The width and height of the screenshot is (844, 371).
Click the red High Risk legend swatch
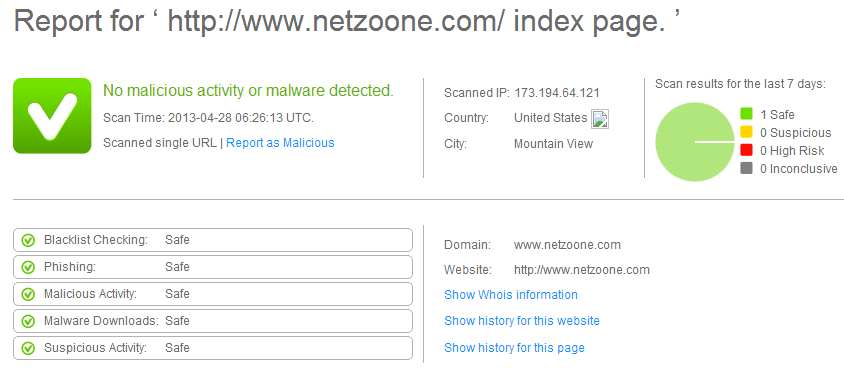pyautogui.click(x=746, y=150)
